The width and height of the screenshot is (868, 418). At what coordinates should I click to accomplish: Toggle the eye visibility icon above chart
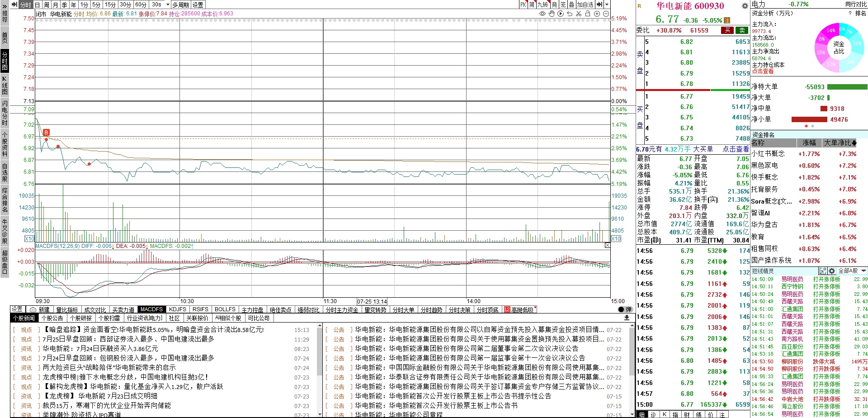coord(542,14)
